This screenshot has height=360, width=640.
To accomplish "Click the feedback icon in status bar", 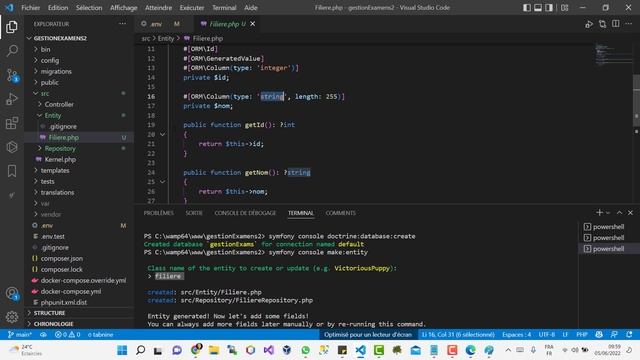I will tap(614, 335).
